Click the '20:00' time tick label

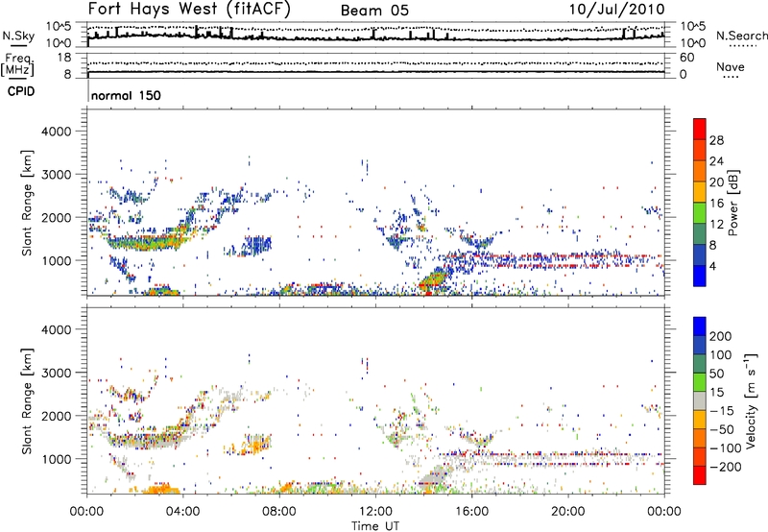pos(567,512)
